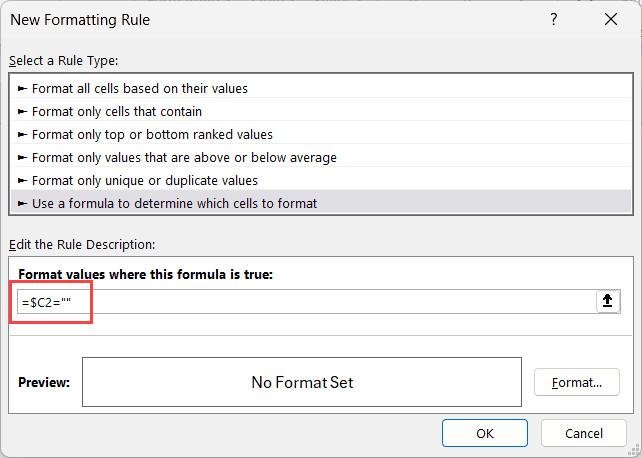The width and height of the screenshot is (642, 458).
Task: Click the collapse dialog range selector icon
Action: [x=607, y=302]
